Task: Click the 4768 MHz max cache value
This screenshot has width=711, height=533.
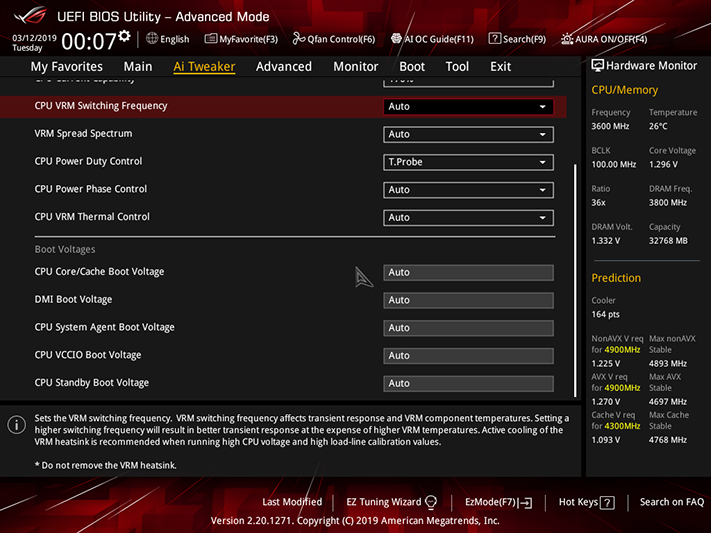Action: pyautogui.click(x=667, y=440)
